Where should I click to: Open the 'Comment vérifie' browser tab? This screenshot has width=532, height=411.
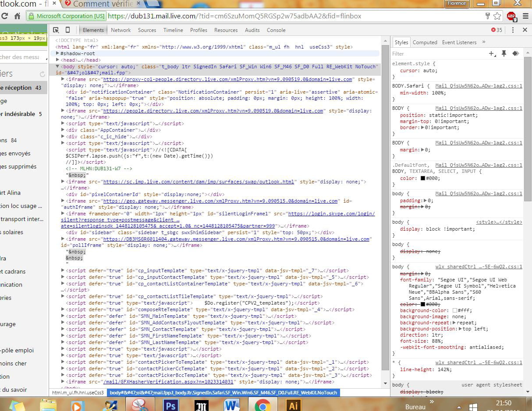(x=103, y=4)
